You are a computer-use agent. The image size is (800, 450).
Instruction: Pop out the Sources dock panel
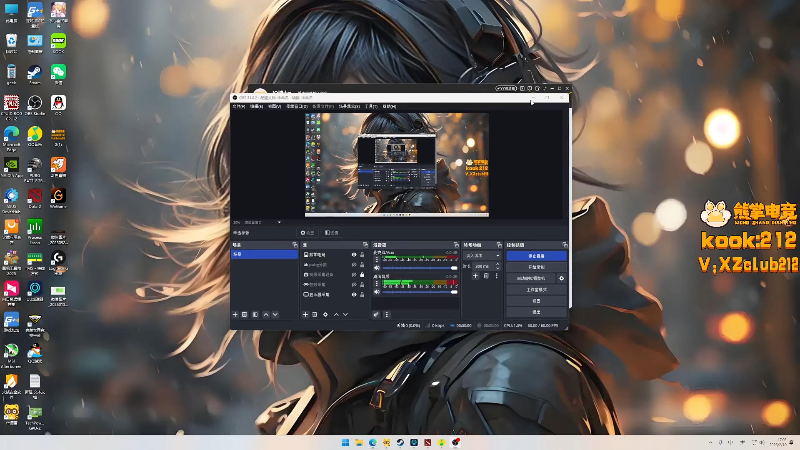point(365,245)
